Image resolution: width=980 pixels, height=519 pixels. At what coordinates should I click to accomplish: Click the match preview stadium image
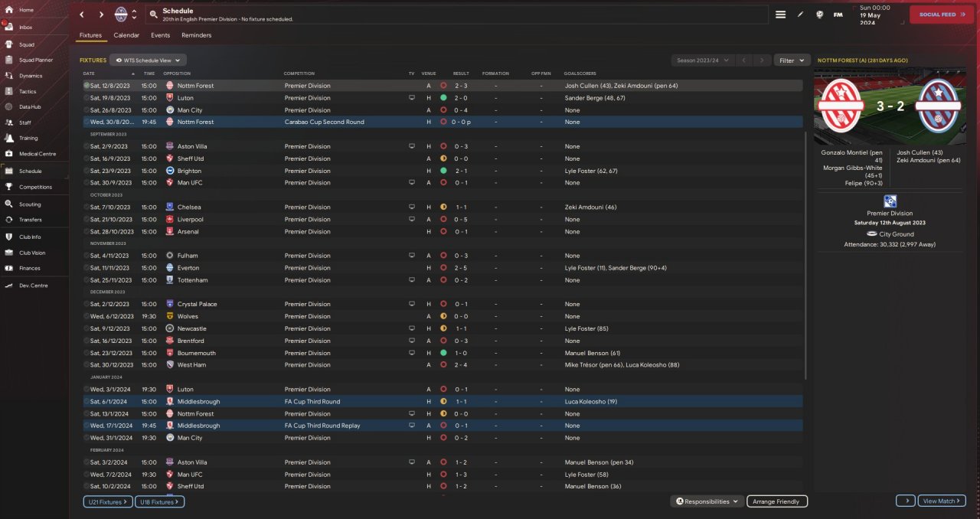(x=891, y=106)
